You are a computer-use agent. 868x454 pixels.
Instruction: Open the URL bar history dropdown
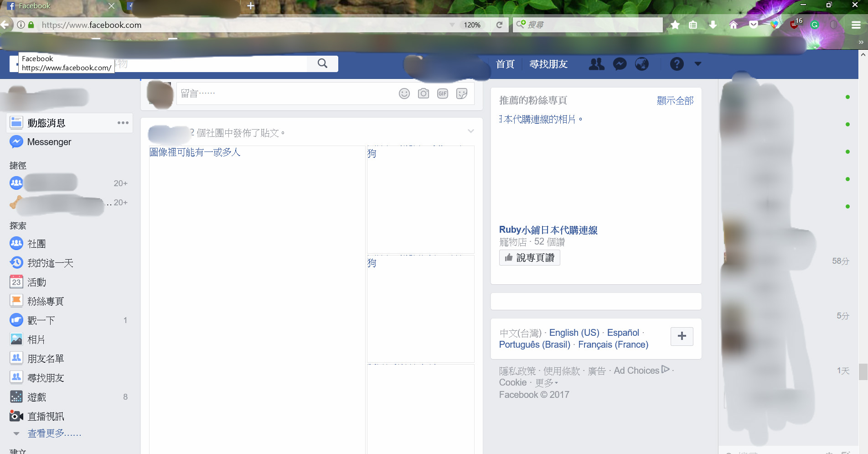pos(452,25)
